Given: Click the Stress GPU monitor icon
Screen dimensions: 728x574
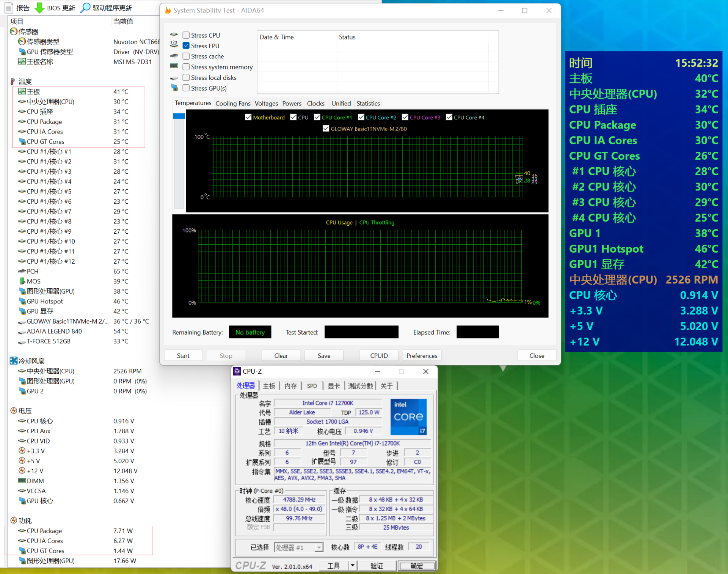Looking at the screenshot, I should pos(174,88).
